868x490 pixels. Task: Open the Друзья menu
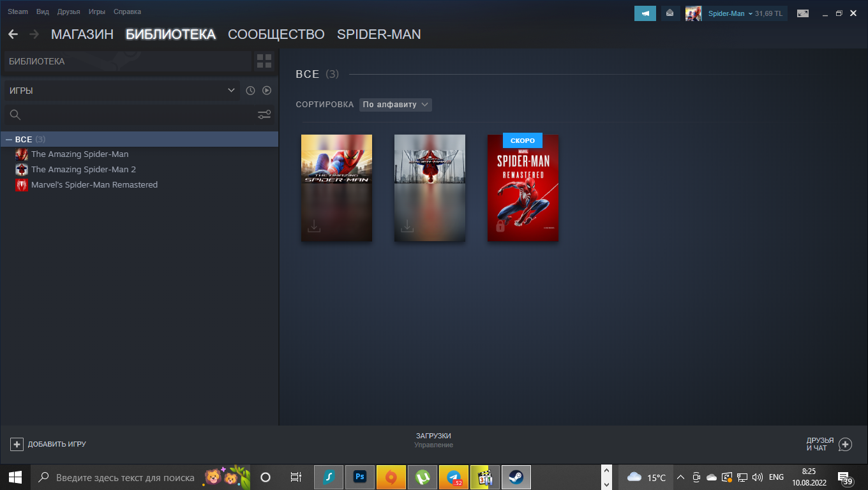68,11
